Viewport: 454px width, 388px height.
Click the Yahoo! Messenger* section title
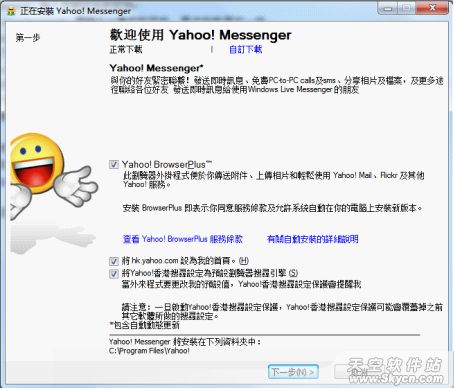click(x=156, y=68)
